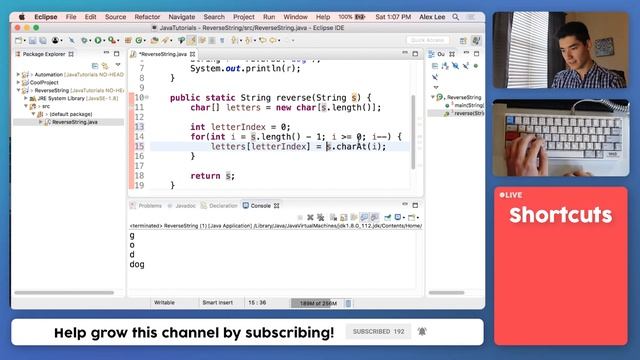Click the editor vertical scrollbar

pos(413,132)
